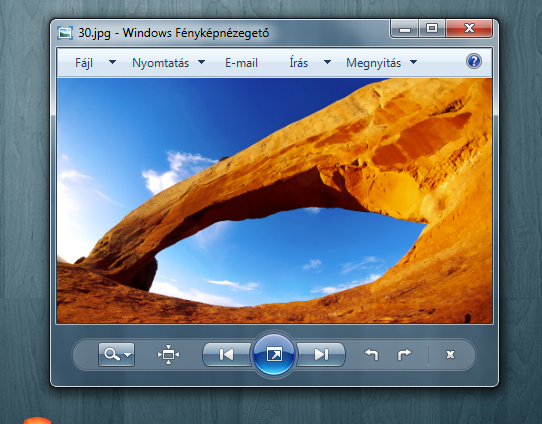Go to the previous picture

click(227, 354)
